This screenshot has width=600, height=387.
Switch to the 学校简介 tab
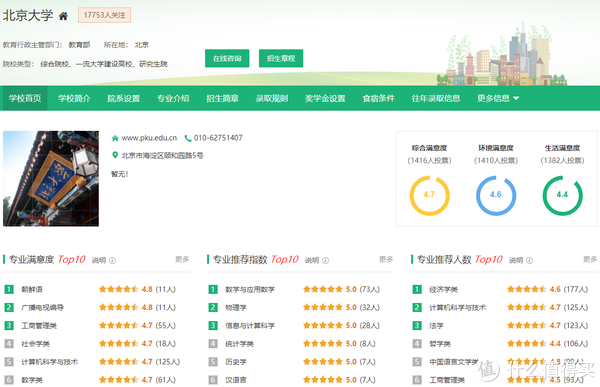[74, 98]
